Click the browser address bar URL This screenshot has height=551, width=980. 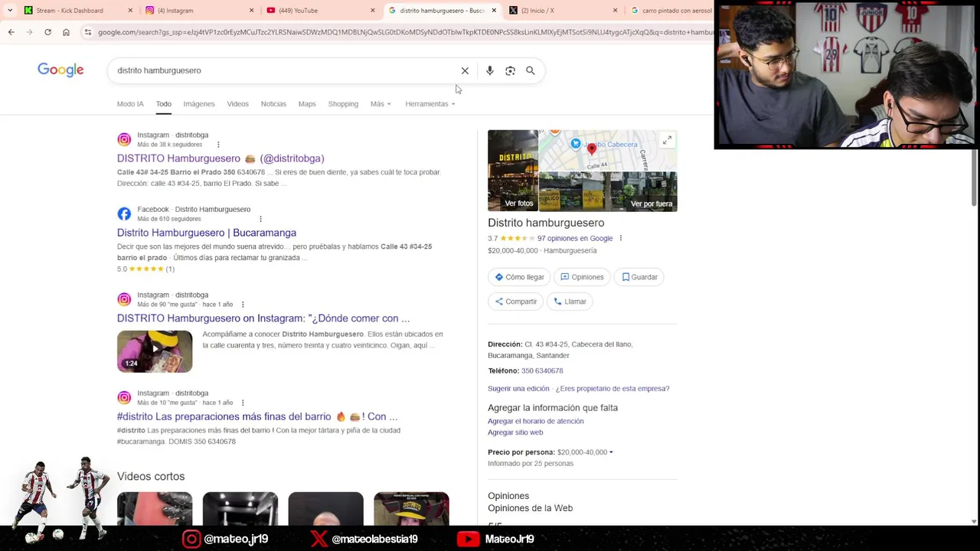click(x=404, y=32)
